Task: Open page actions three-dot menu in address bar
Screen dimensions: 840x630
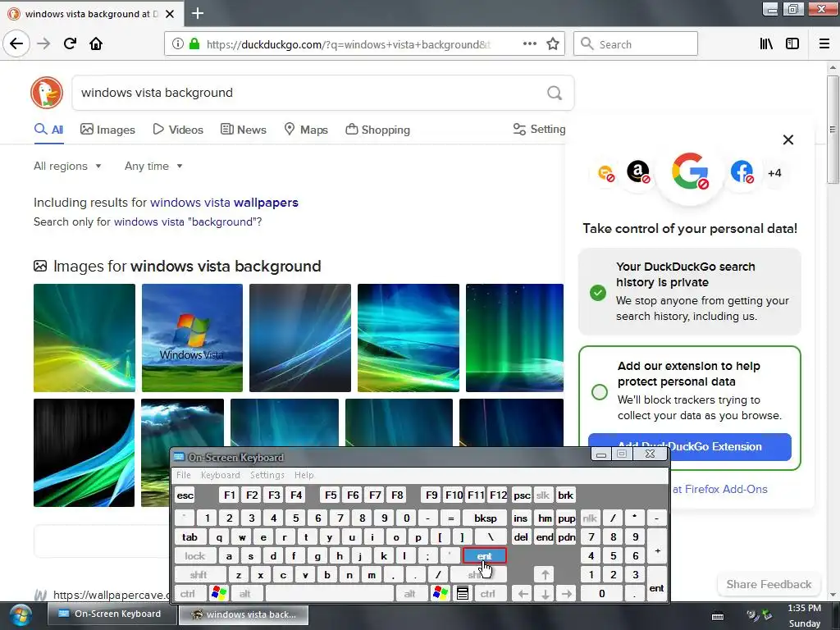Action: pos(529,44)
